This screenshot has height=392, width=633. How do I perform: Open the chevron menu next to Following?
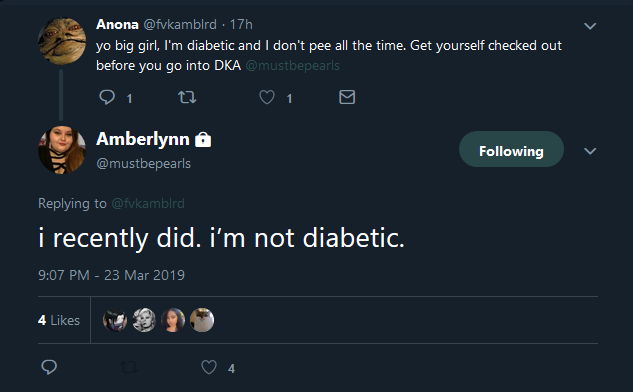coord(590,151)
